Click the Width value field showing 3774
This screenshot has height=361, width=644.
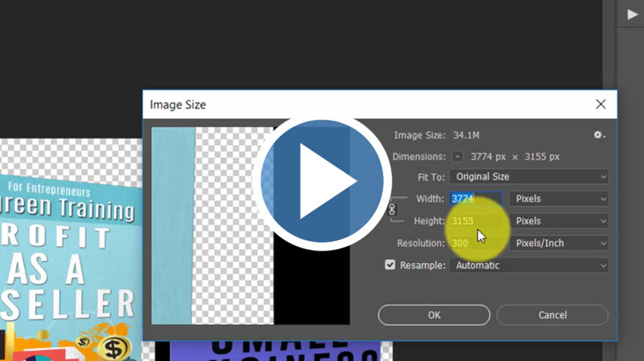click(x=476, y=199)
